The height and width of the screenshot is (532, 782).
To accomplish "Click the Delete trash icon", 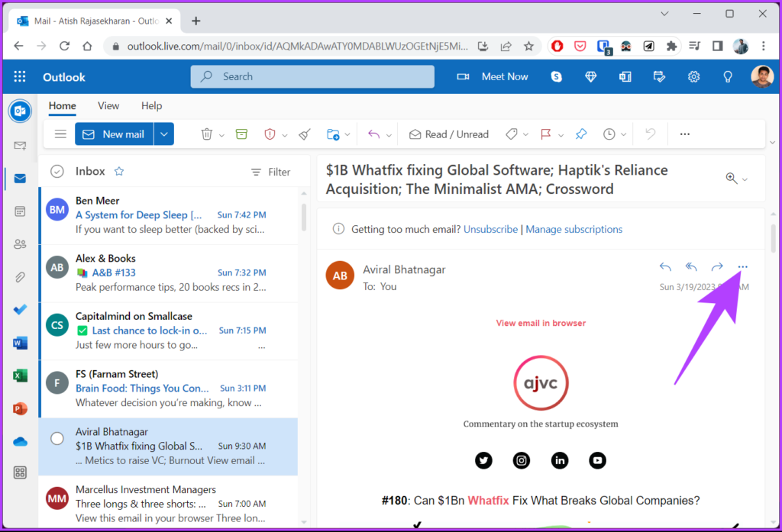I will click(206, 134).
